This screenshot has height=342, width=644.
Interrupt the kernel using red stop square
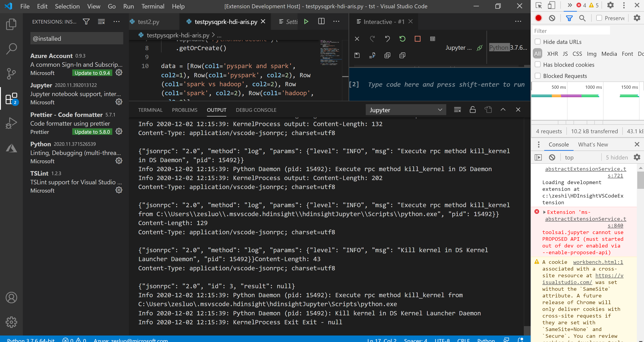click(x=417, y=39)
